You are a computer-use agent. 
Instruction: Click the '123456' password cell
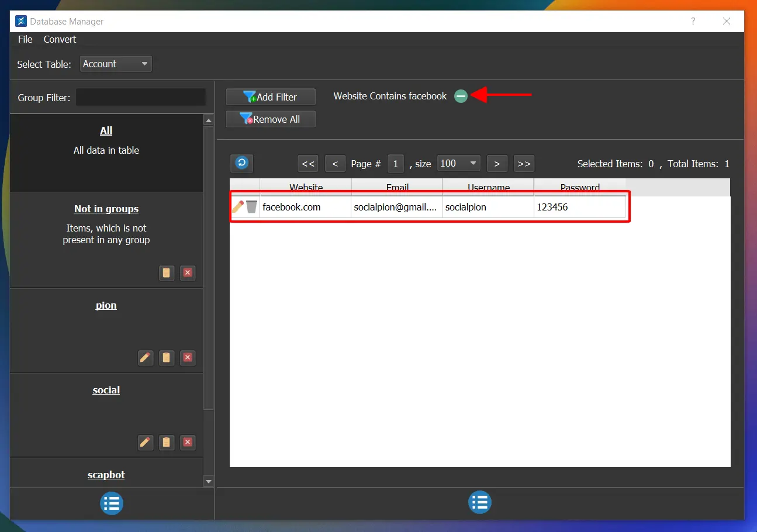coord(579,207)
